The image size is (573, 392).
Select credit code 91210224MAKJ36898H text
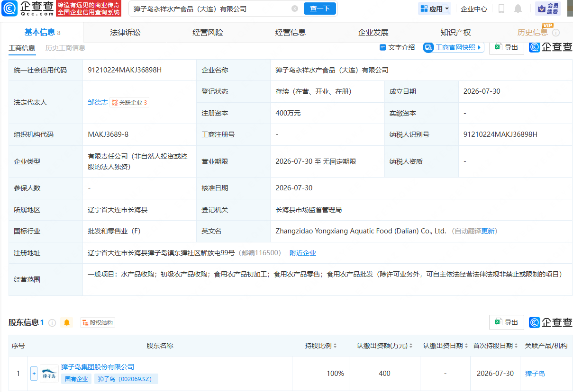125,70
